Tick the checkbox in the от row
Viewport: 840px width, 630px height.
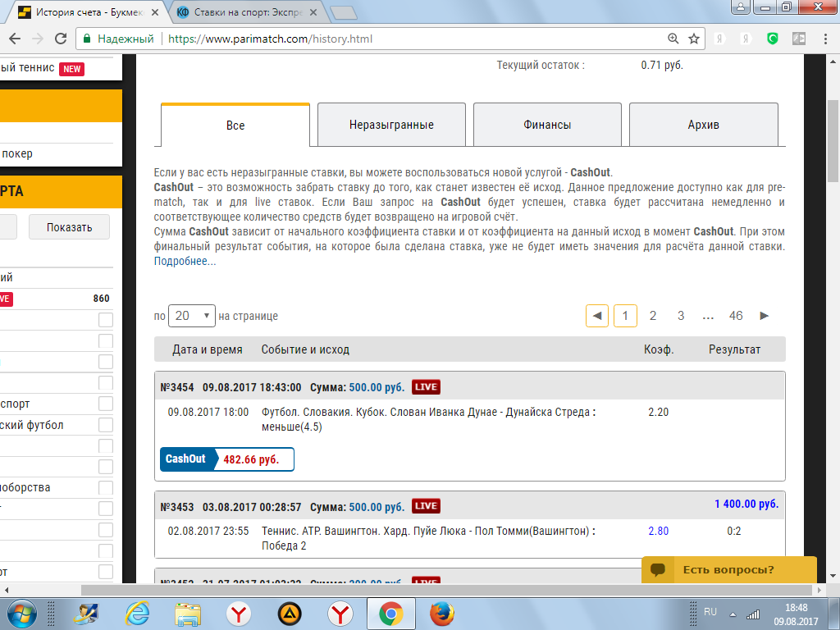pos(106,572)
